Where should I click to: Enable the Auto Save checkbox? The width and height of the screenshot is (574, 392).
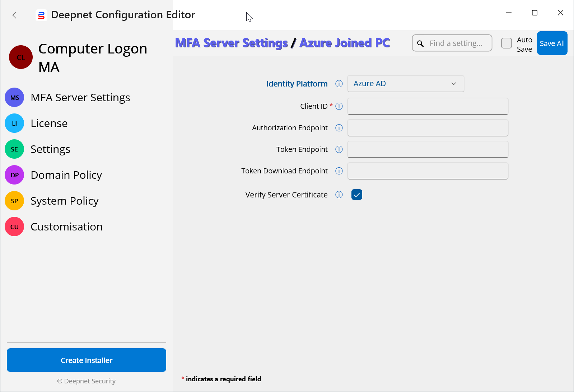[x=506, y=43]
